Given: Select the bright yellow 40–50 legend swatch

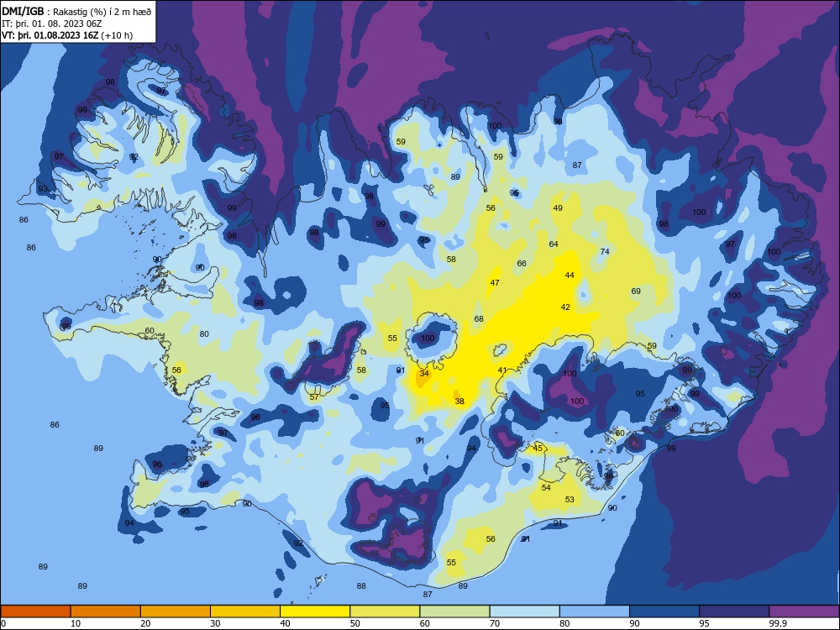Looking at the screenshot, I should pos(315,612).
